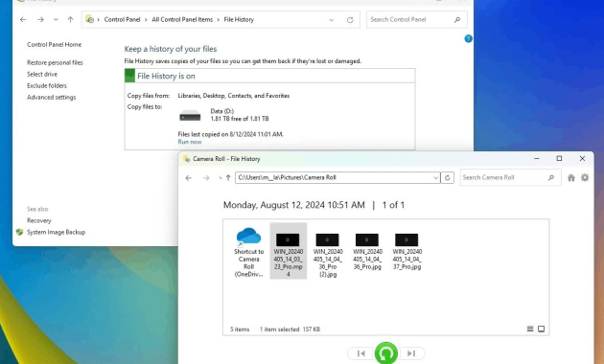This screenshot has width=604, height=364.
Task: Select WIN_20240405_14_03_23_Pro.mp4 video file
Action: (x=289, y=251)
